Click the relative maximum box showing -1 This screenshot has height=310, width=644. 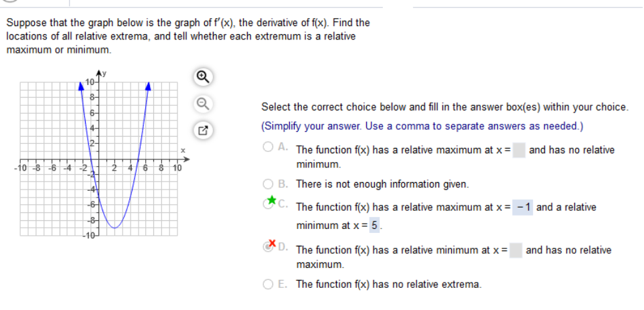coord(523,208)
